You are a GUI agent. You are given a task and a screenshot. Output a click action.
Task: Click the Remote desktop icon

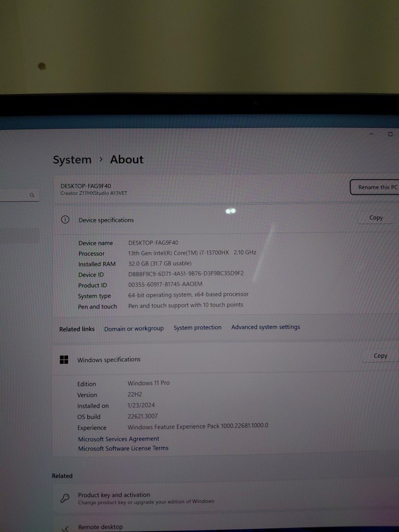click(x=65, y=528)
